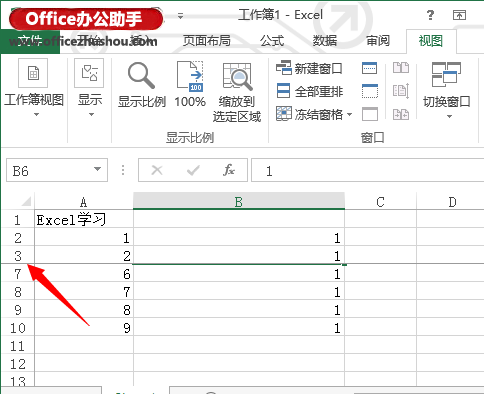The width and height of the screenshot is (484, 394).
Task: Open the Zoom (显示比例) dialog magnifier icon
Action: coord(142,75)
